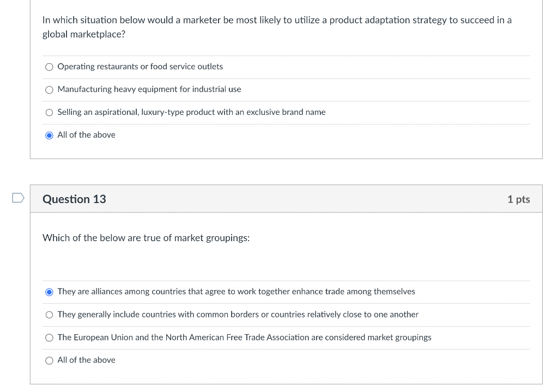Click the 'They are alliances among countries' answer text
The width and height of the screenshot is (558, 392).
click(236, 292)
